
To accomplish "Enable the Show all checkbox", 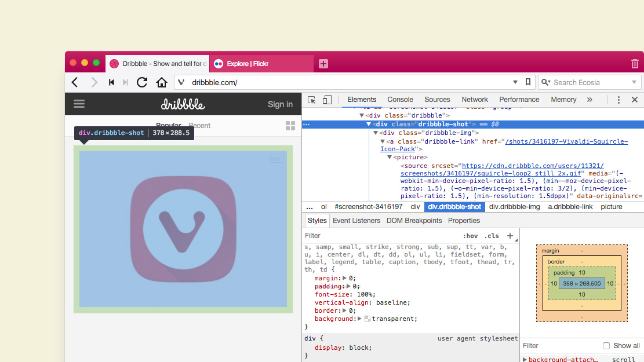I will [605, 345].
